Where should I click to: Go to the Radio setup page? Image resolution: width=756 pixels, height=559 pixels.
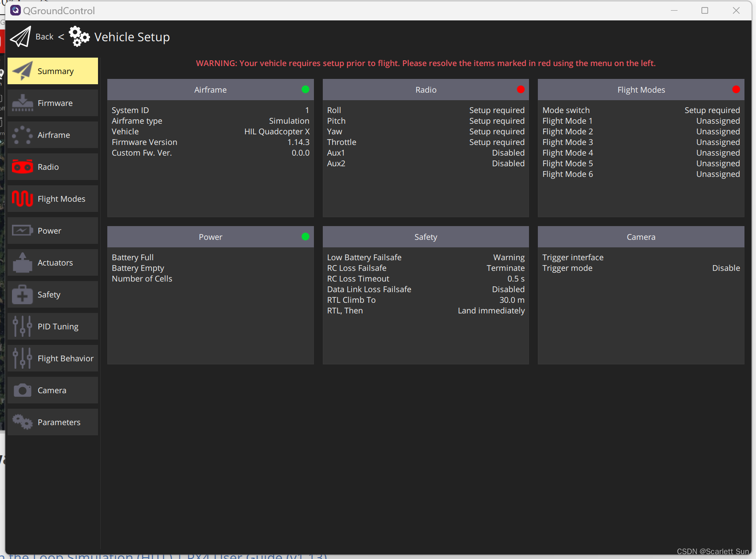click(x=53, y=167)
